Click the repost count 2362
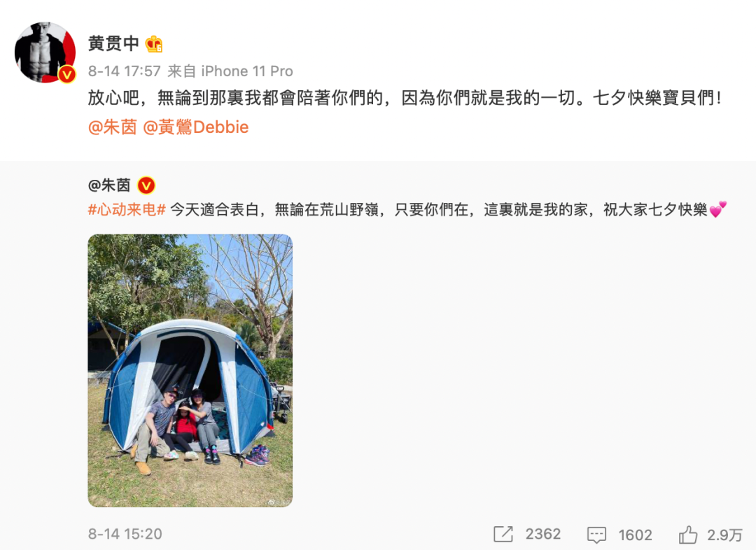The image size is (756, 550). click(543, 534)
